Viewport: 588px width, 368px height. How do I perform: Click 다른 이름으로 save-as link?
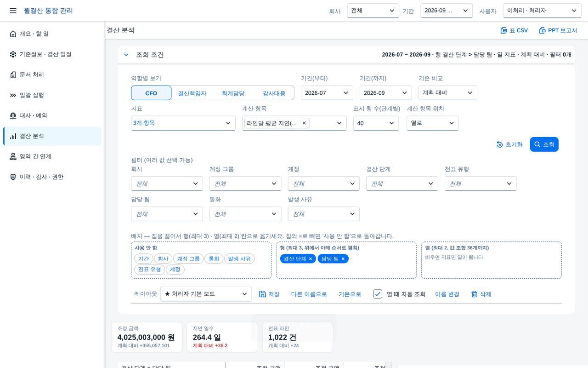(309, 294)
